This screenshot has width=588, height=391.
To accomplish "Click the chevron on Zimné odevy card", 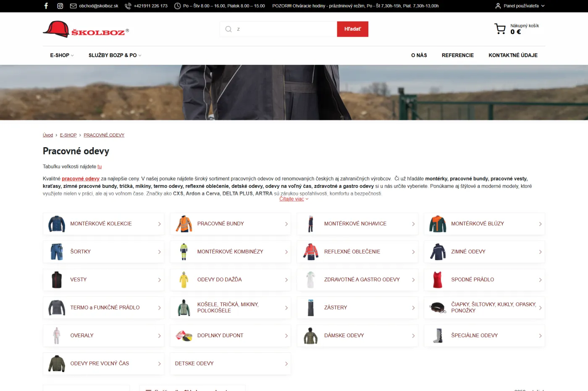I will [540, 252].
